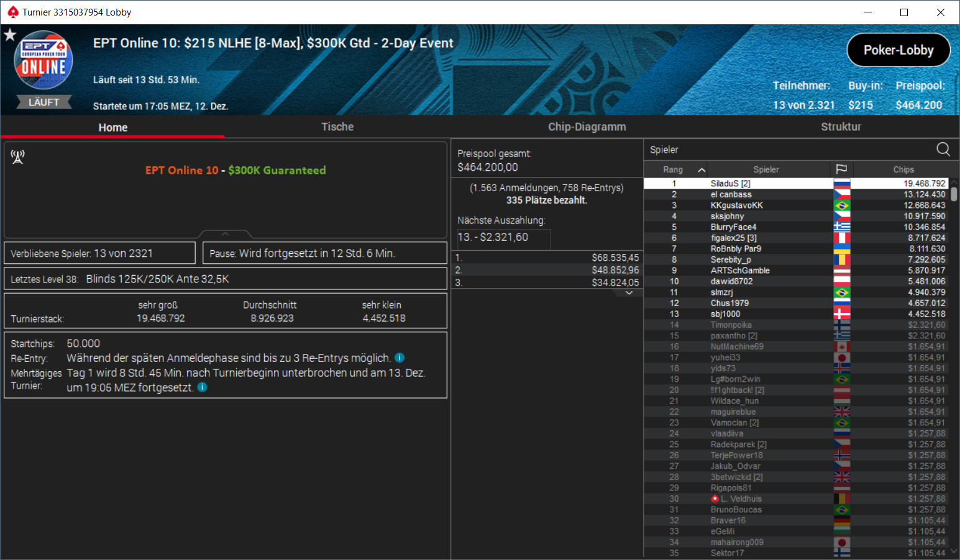Click maguireblue's UK flag
960x560 pixels.
(x=841, y=412)
